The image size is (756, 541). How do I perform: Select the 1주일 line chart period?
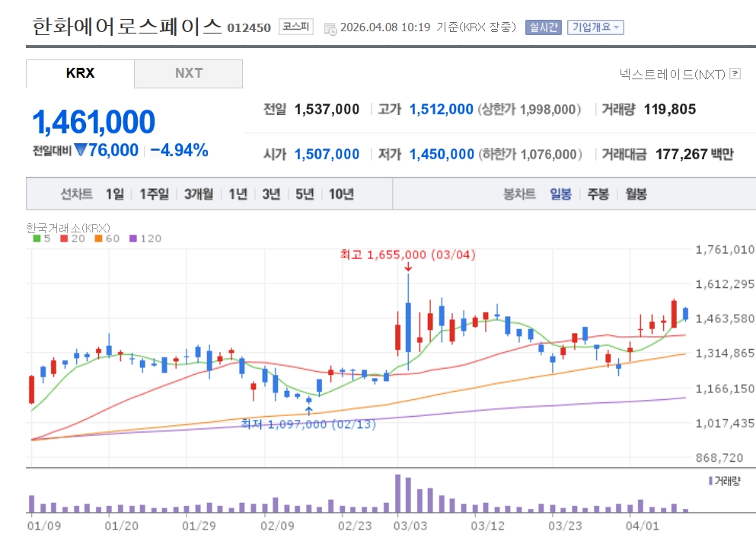pyautogui.click(x=155, y=194)
